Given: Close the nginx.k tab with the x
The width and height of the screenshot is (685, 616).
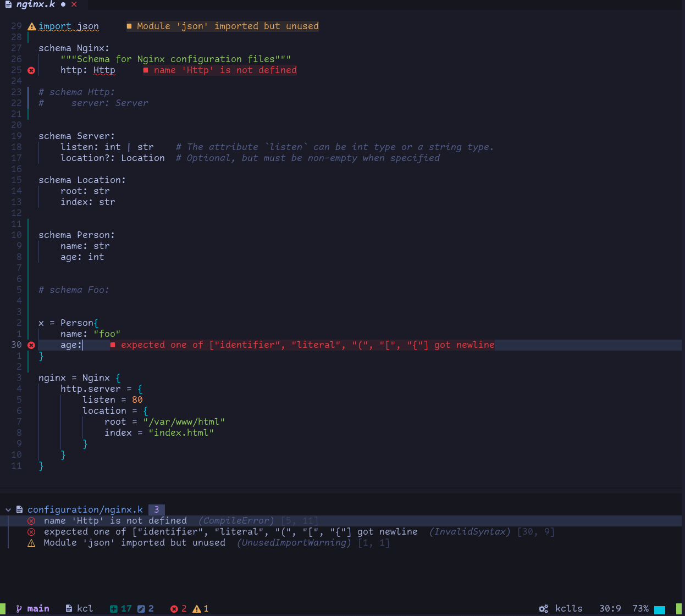Looking at the screenshot, I should (74, 4).
